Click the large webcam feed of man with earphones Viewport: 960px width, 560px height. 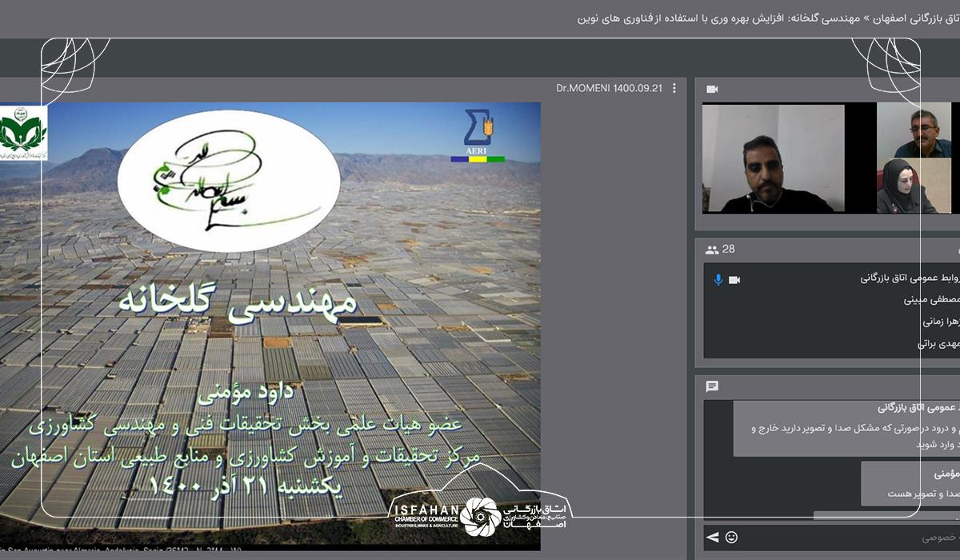pos(773,158)
